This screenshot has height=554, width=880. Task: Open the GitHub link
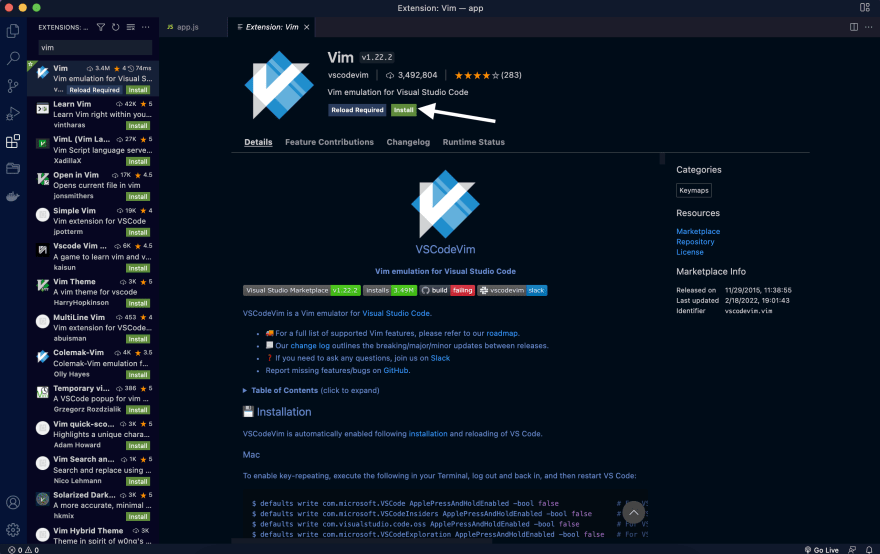tap(396, 370)
